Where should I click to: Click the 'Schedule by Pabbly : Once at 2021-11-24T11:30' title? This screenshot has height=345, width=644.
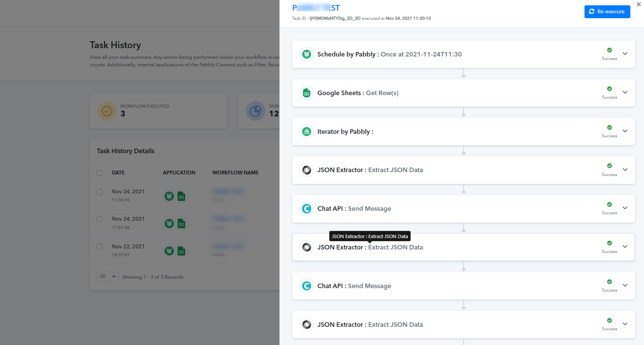pyautogui.click(x=389, y=54)
